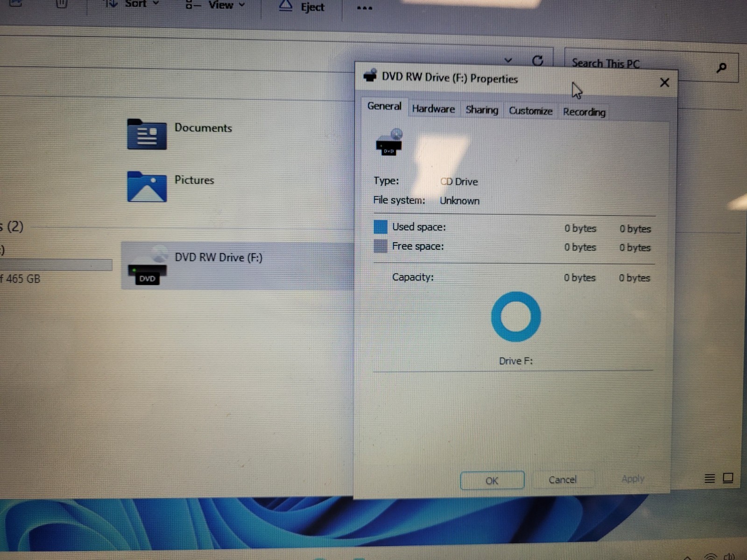Open the Recording tab
Screen dimensions: 747x560
click(x=584, y=112)
